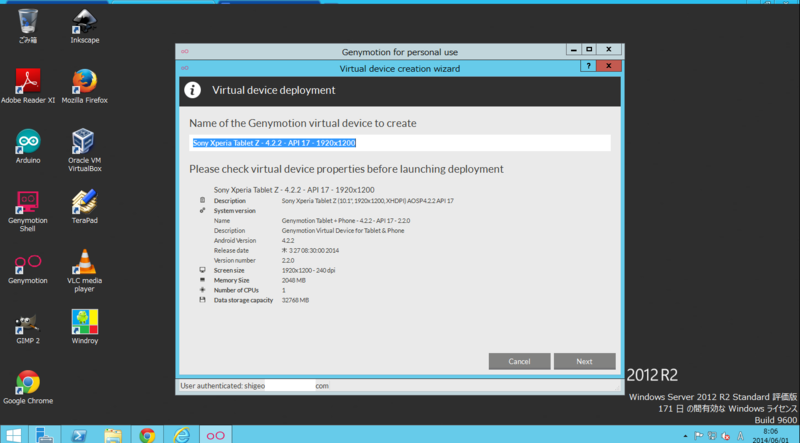Open Internet Explorer from the taskbar
This screenshot has height=443, width=800.
181,435
